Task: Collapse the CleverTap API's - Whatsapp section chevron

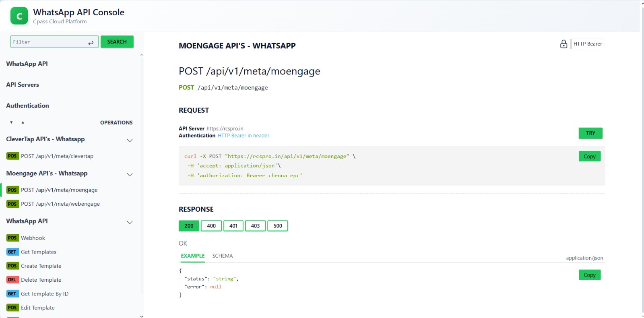Action: [130, 140]
